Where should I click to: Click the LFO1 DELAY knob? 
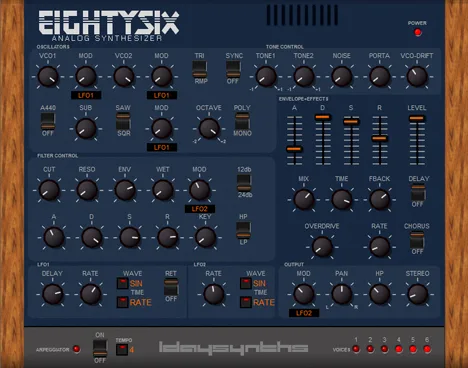click(53, 294)
